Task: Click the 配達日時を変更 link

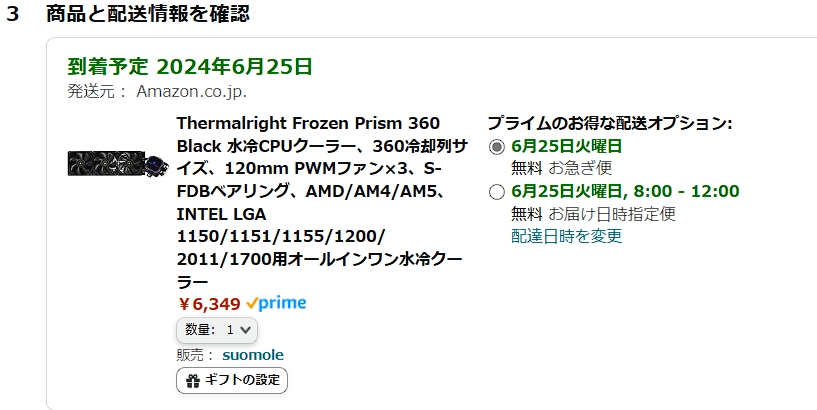Action: (566, 236)
